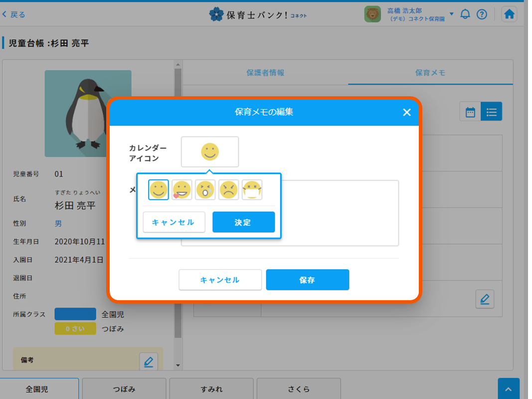Image resolution: width=532 pixels, height=399 pixels.
Task: Click the 保育士バンク flower logo
Action: click(x=214, y=14)
